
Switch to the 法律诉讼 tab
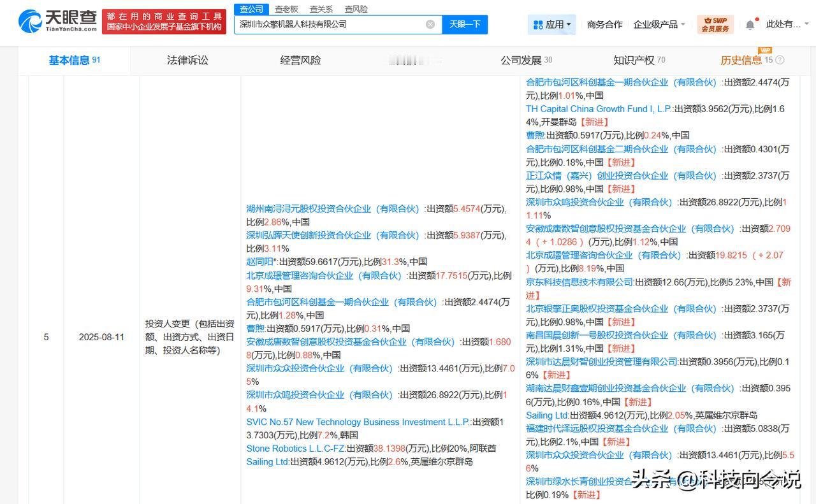pyautogui.click(x=187, y=60)
